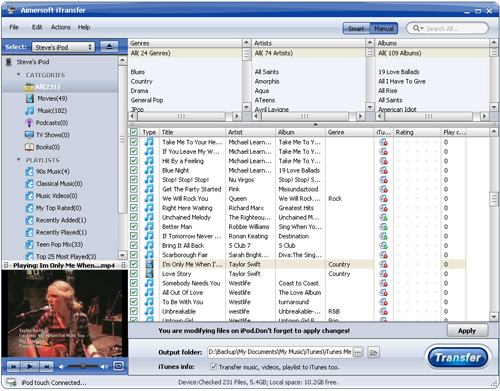500x391 pixels.
Task: Uncheck the Better Man row checkbox
Action: point(134,227)
